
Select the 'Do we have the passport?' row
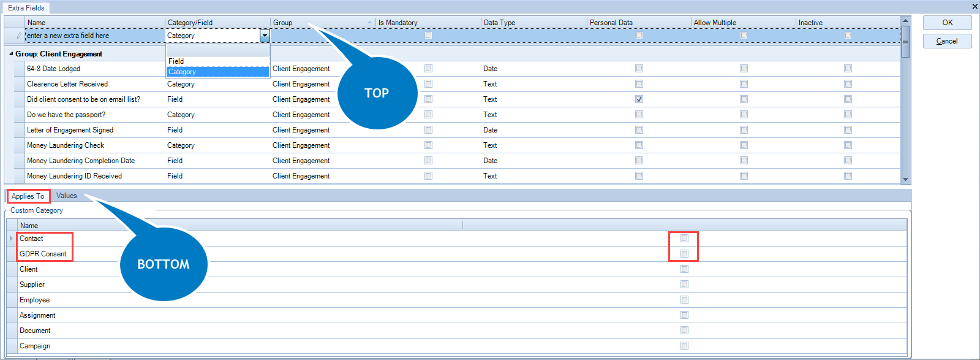coord(457,115)
